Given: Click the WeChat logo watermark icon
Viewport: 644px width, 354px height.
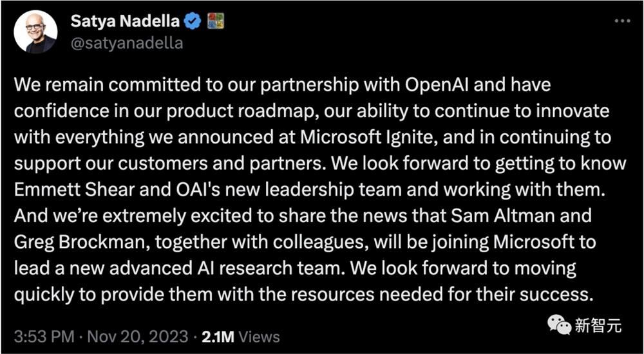Looking at the screenshot, I should (560, 325).
